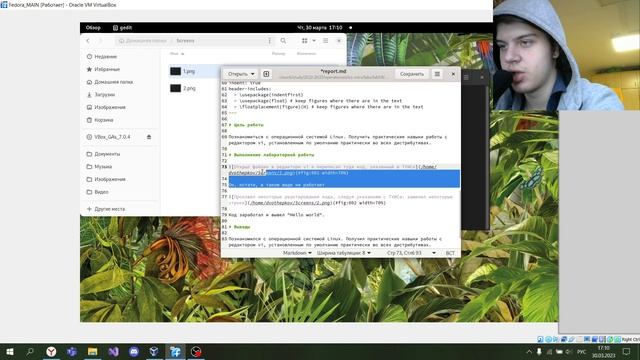Select VBox_GAs_7.0.4 disc in sidebar
Image resolution: width=640 pixels, height=360 pixels.
click(x=112, y=137)
